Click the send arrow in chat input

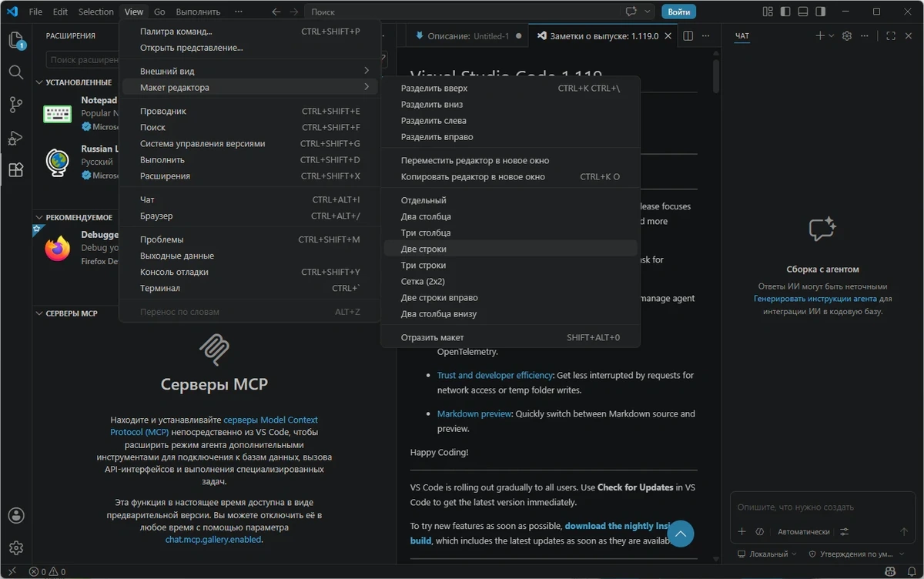coord(905,531)
